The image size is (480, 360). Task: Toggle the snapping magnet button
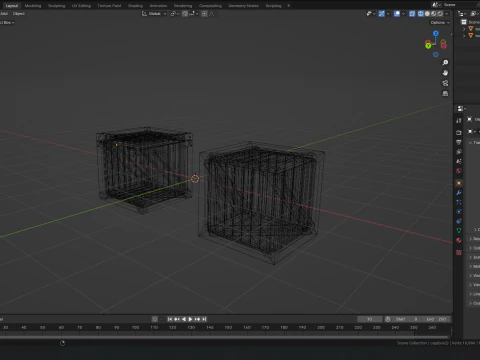coord(185,14)
